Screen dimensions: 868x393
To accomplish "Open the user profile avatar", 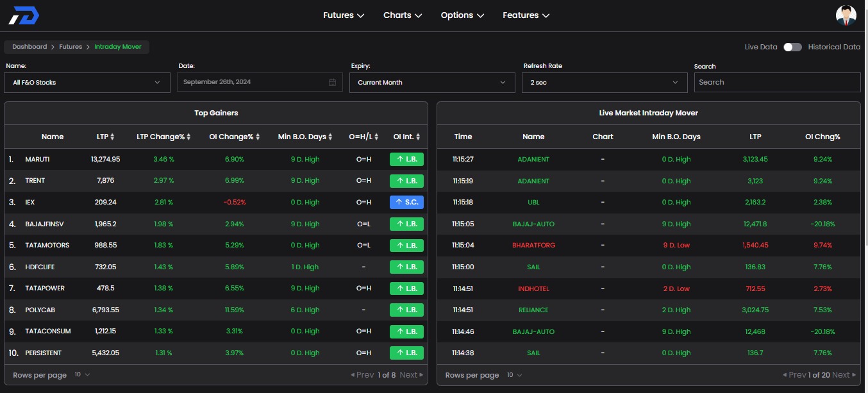I will pos(846,15).
